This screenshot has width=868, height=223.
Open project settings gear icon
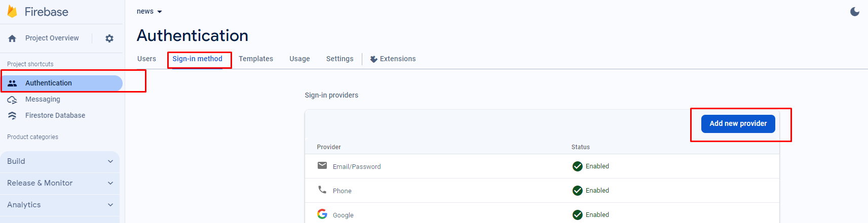[109, 38]
